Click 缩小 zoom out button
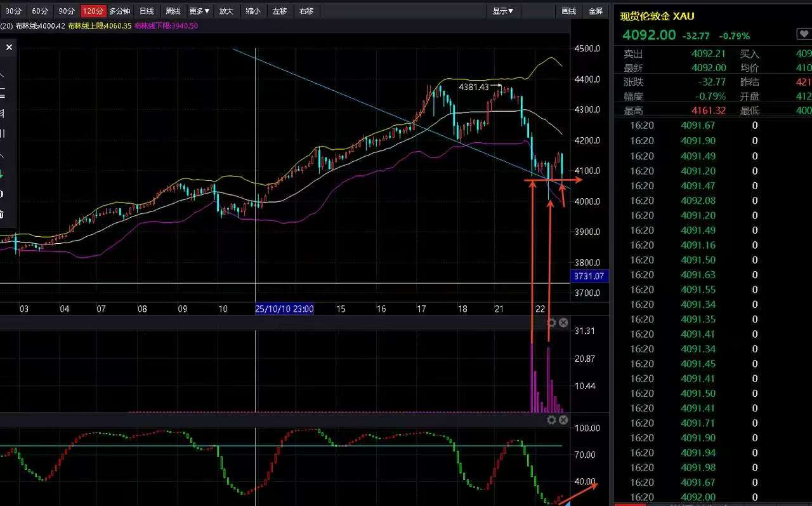Image resolution: width=812 pixels, height=506 pixels. coord(253,11)
